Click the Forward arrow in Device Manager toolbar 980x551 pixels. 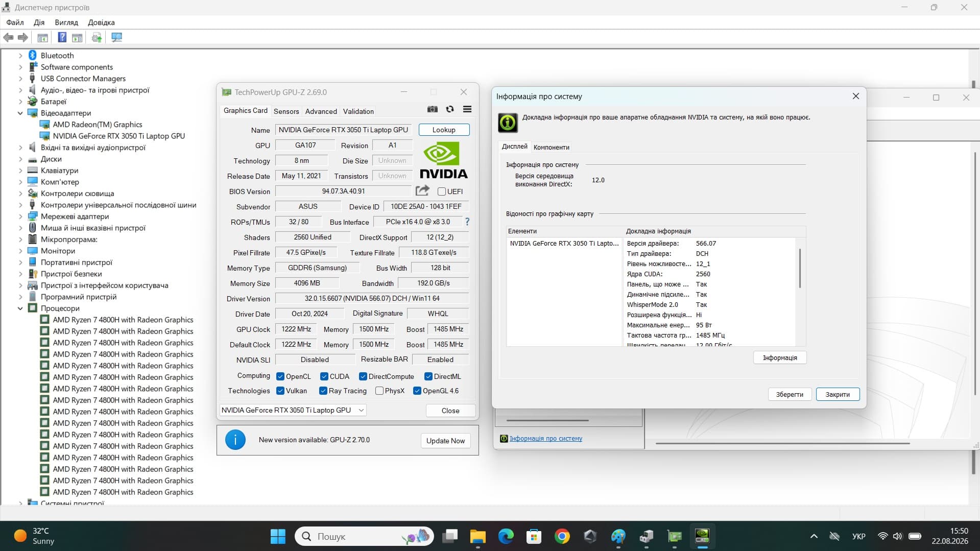click(x=22, y=37)
